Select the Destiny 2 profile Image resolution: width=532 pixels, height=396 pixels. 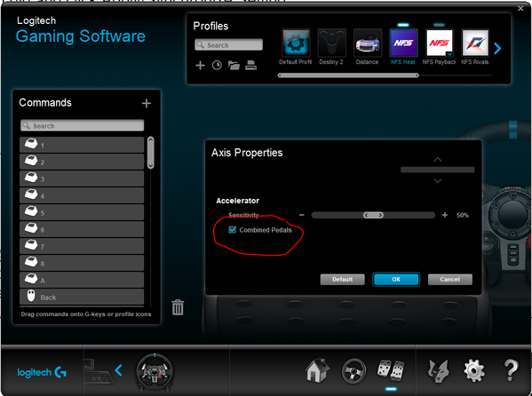331,43
